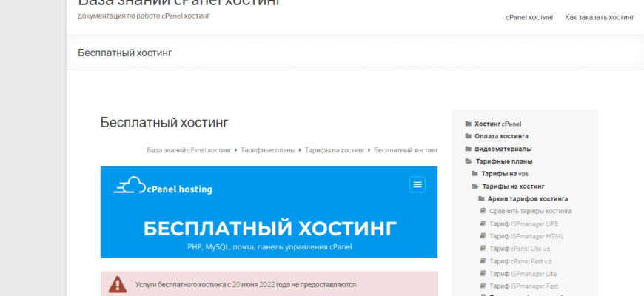Open Тарифные планы sidebar category
The width and height of the screenshot is (644, 296).
click(504, 161)
